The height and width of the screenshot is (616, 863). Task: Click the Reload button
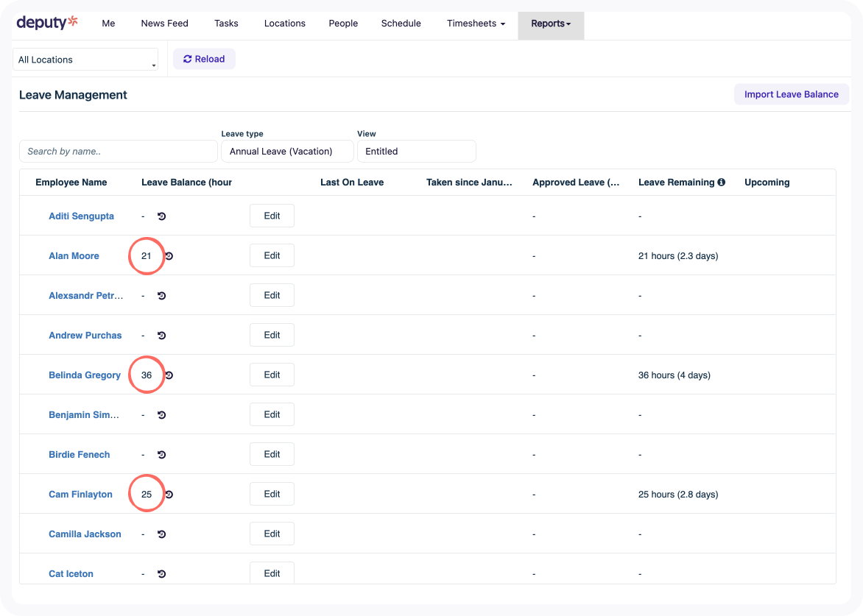click(x=204, y=59)
